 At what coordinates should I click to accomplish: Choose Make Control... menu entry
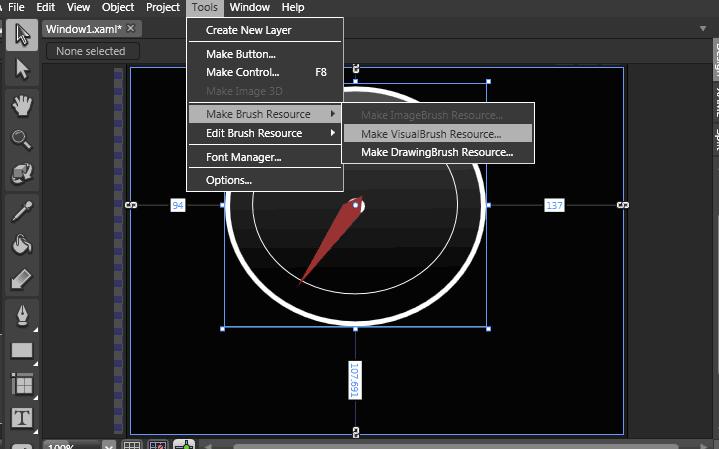pos(265,72)
